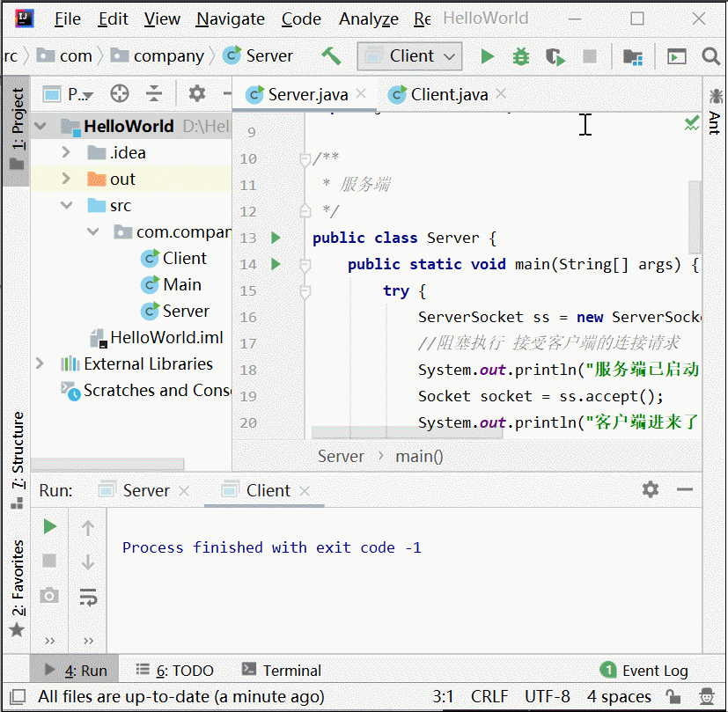Viewport: 728px width, 712px height.
Task: Stop process in Run panel
Action: click(x=49, y=561)
